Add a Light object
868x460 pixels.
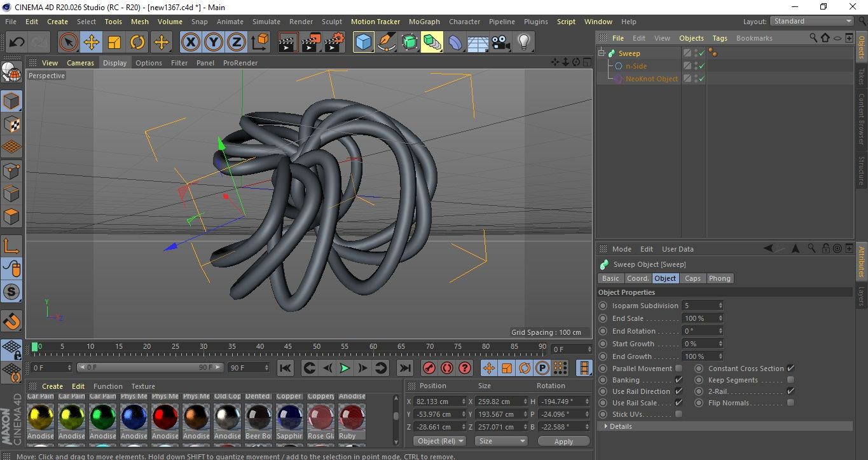523,43
